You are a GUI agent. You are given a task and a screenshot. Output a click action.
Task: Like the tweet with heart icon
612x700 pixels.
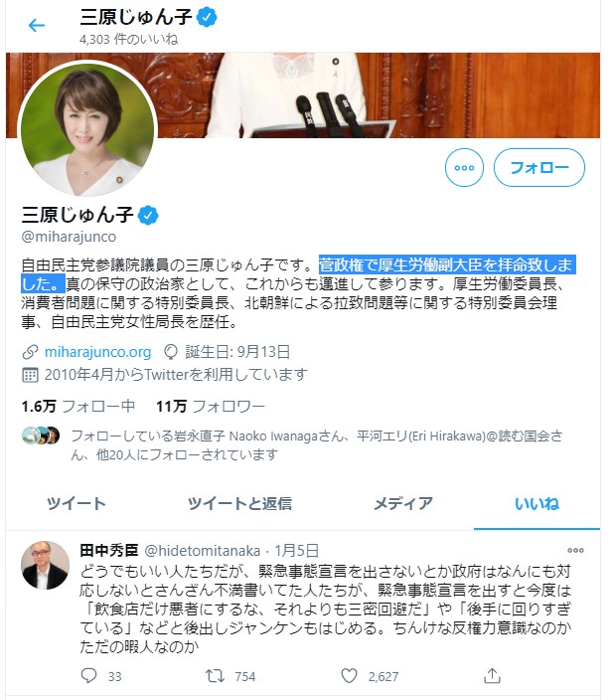(349, 676)
